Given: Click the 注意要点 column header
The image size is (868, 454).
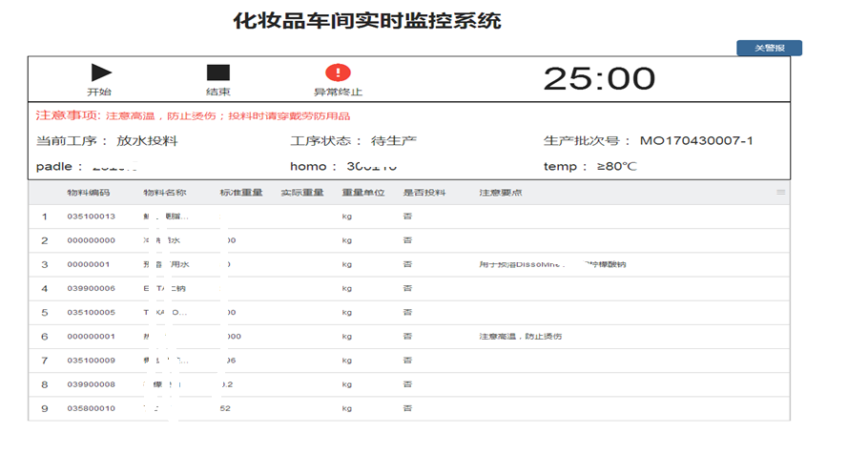Looking at the screenshot, I should point(500,193).
